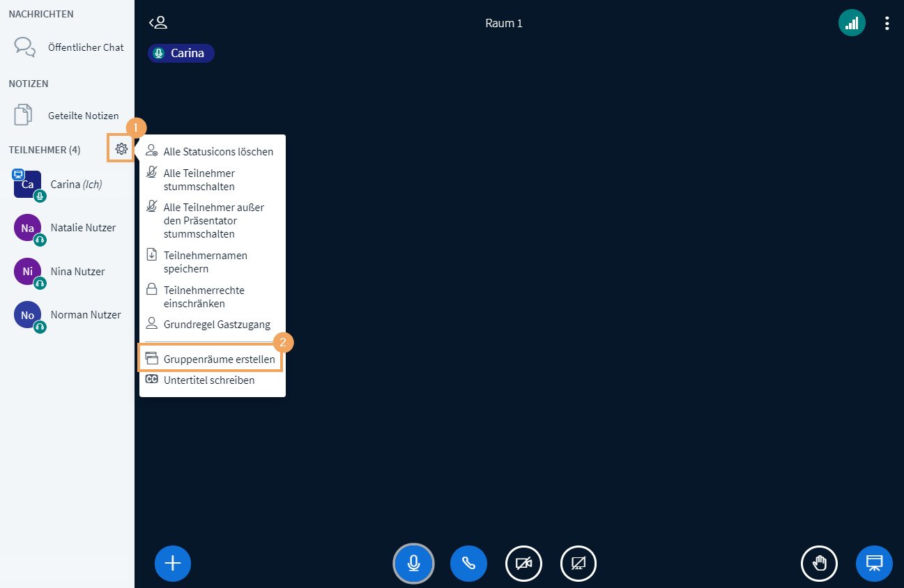Check the connection status indicator
904x588 pixels.
coord(852,23)
